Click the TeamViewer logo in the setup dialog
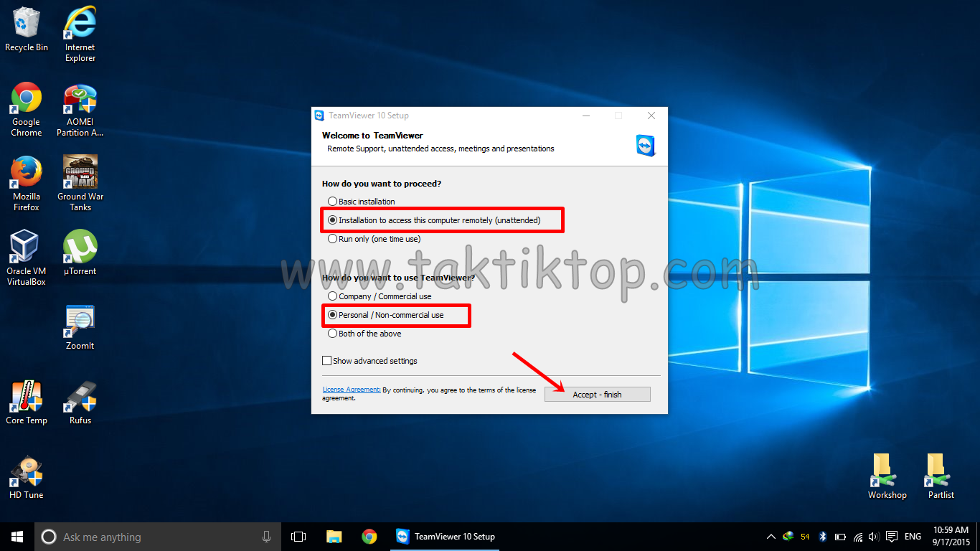980x551 pixels. point(645,145)
